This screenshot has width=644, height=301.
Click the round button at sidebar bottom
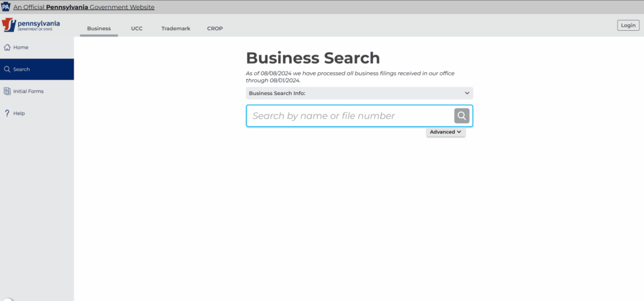click(x=8, y=299)
